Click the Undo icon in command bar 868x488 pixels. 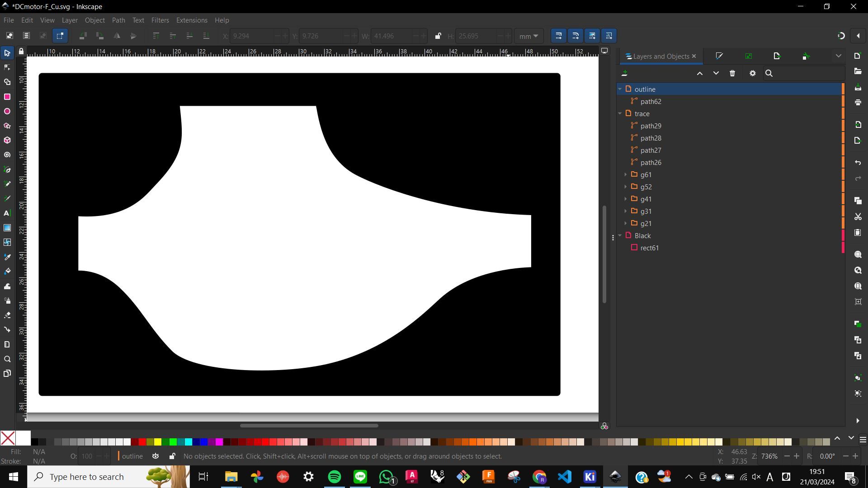[x=858, y=163]
